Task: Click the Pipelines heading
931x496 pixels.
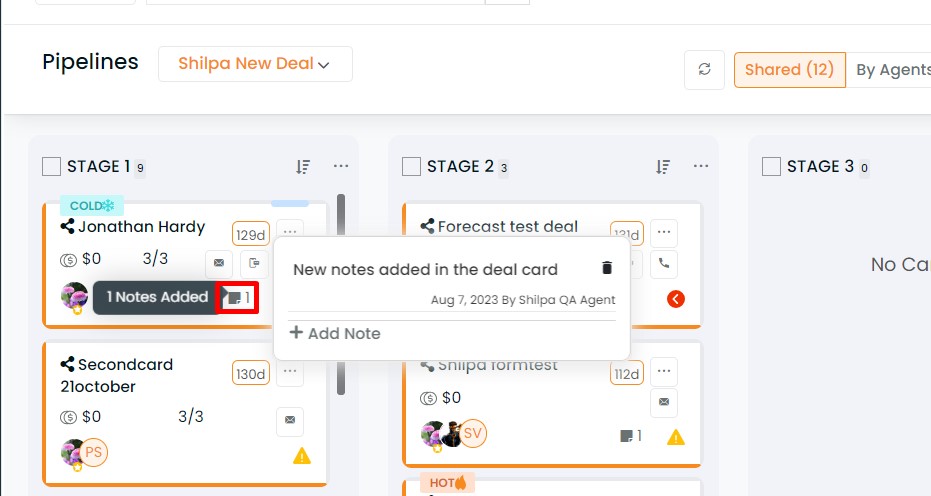Action: click(x=90, y=62)
